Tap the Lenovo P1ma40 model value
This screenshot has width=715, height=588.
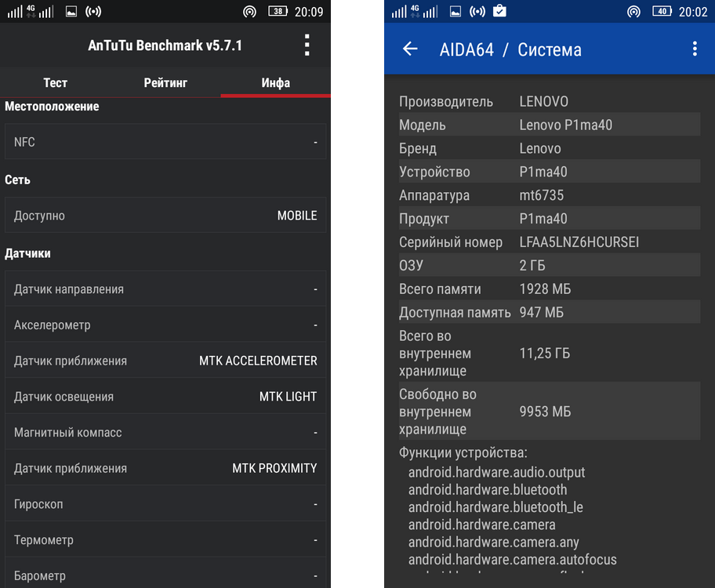click(x=565, y=125)
